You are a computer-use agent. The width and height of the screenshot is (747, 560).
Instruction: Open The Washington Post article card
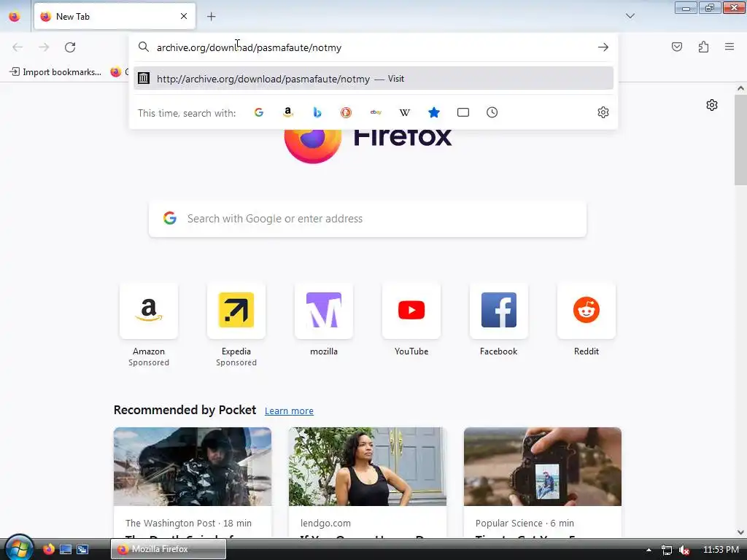point(193,483)
